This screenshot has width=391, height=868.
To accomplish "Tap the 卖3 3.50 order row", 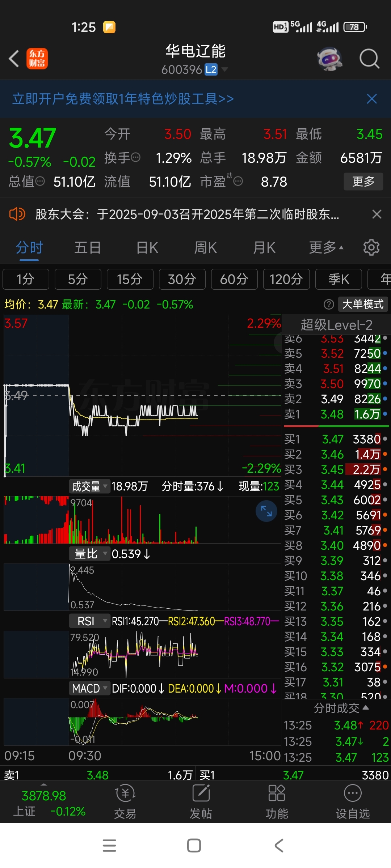I will coord(336,384).
